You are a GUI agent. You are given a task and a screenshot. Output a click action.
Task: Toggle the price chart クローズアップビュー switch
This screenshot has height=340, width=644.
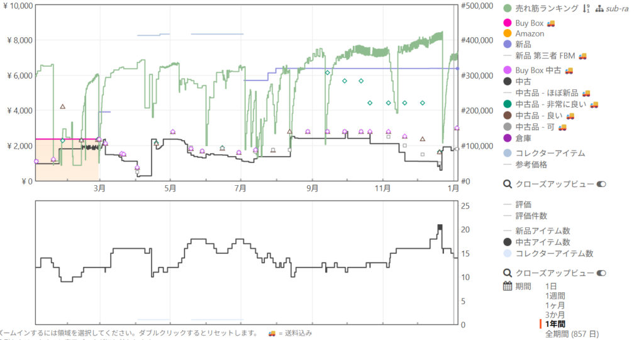(601, 184)
